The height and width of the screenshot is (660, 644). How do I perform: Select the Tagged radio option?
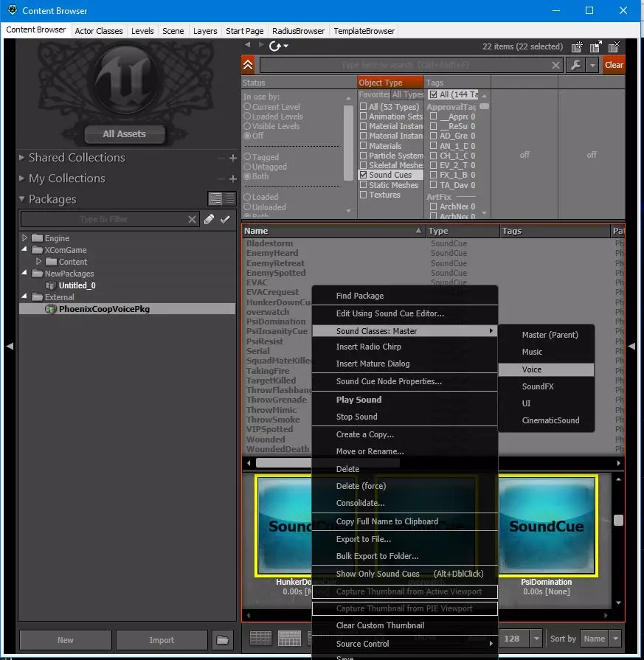pos(247,156)
